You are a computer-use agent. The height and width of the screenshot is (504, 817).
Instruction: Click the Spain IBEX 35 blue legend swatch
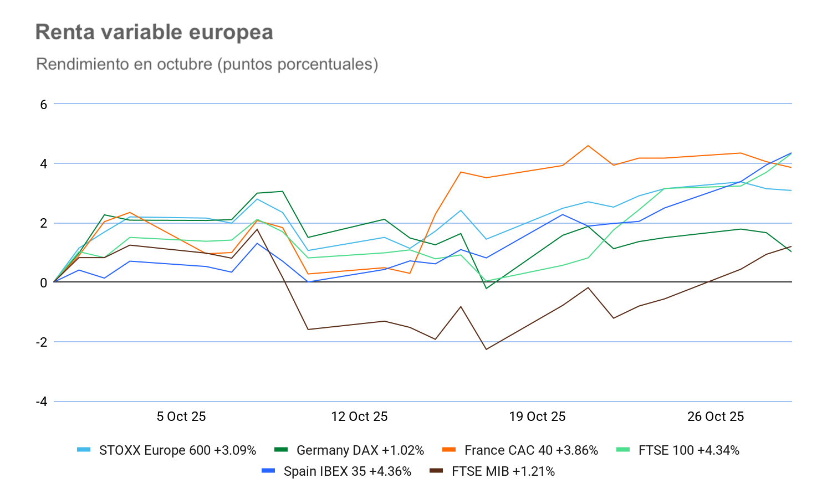268,471
